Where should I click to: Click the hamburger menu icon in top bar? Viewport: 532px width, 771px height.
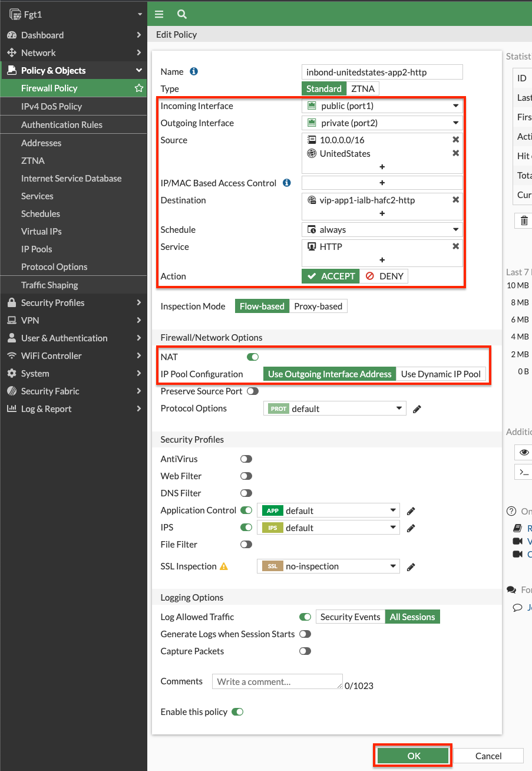coord(159,14)
